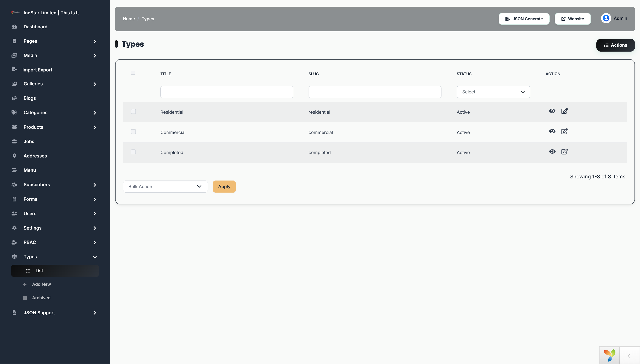Viewport: 640px width, 364px height.
Task: Focus the Title filter input
Action: tap(227, 92)
